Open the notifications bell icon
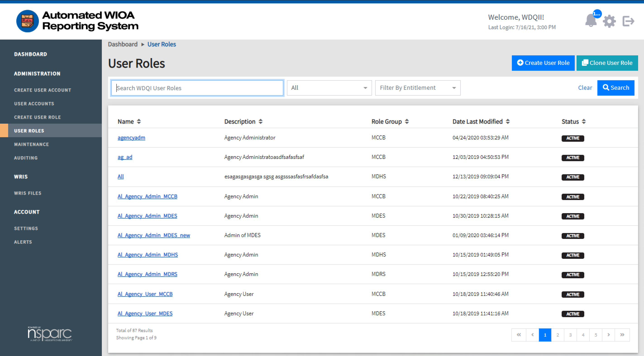This screenshot has height=356, width=644. click(x=591, y=21)
